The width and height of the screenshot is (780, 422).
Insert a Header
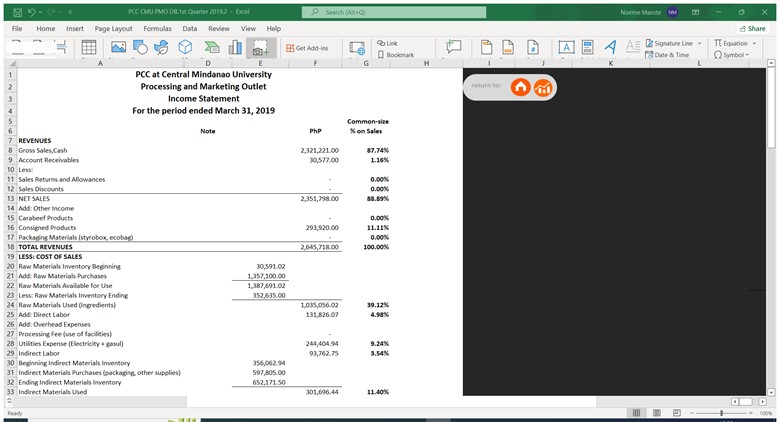point(487,47)
